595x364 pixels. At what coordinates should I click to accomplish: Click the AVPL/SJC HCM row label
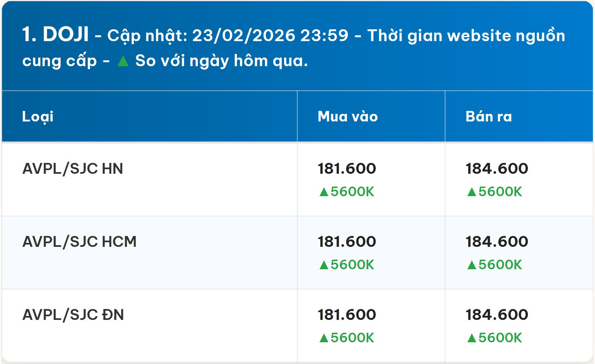pyautogui.click(x=79, y=242)
